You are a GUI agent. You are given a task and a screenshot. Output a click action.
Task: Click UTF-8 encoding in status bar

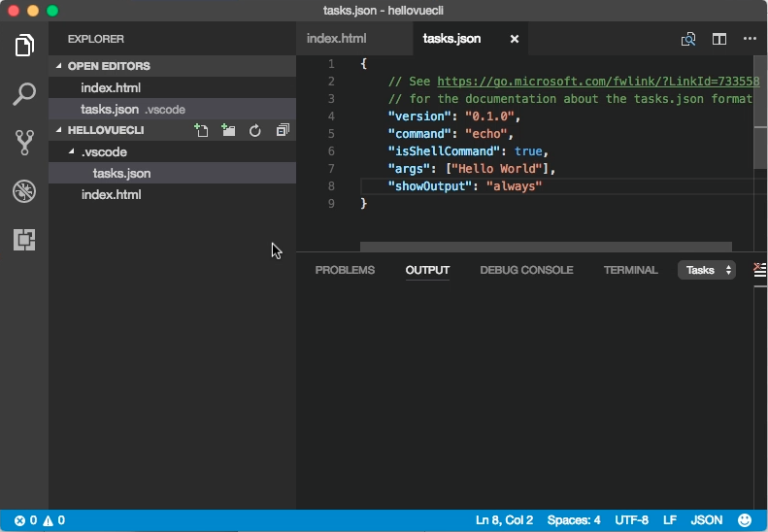[x=631, y=520]
